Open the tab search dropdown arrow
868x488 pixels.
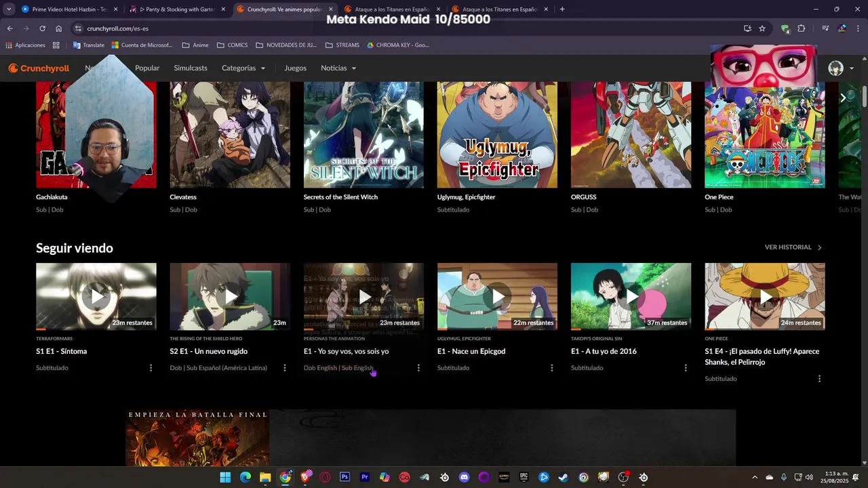coord(9,9)
